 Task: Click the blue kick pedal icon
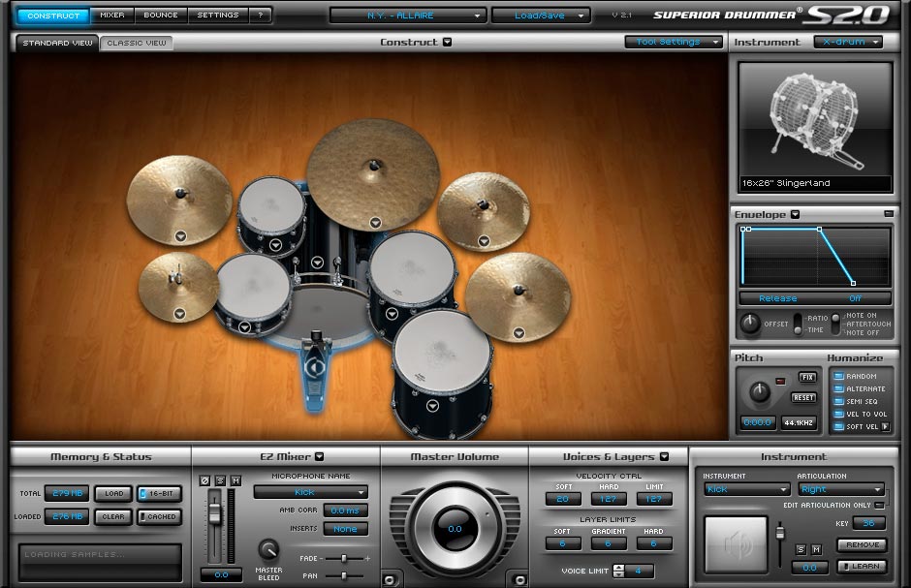click(x=315, y=367)
